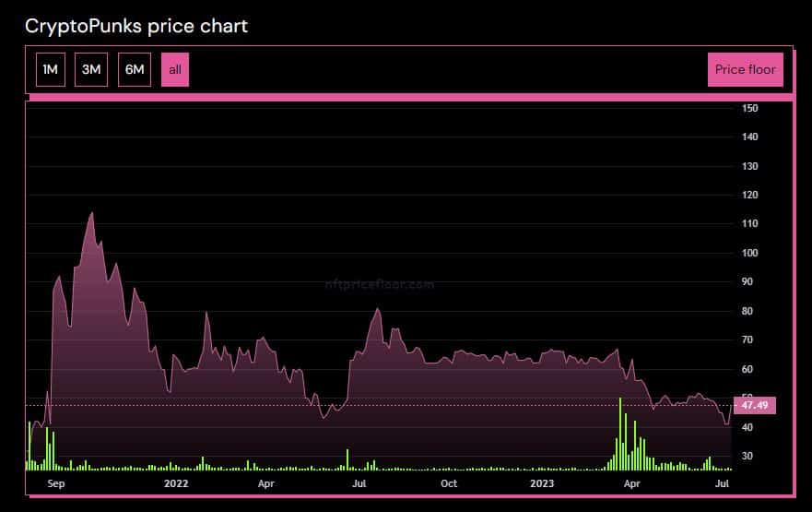Click the 110 y-axis label
The image size is (812, 512).
point(750,223)
